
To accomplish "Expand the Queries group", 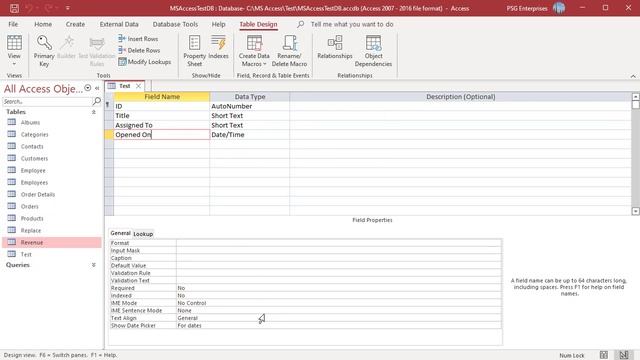I will [93, 265].
